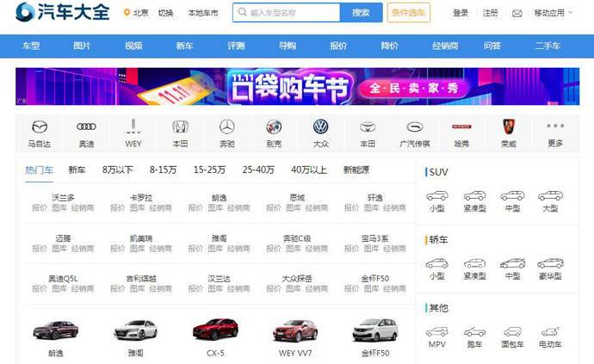Open the 登录 login link

[x=461, y=14]
